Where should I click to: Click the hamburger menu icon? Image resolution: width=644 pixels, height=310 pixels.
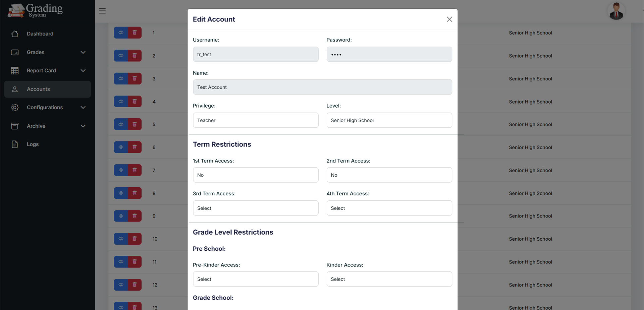coord(102,11)
